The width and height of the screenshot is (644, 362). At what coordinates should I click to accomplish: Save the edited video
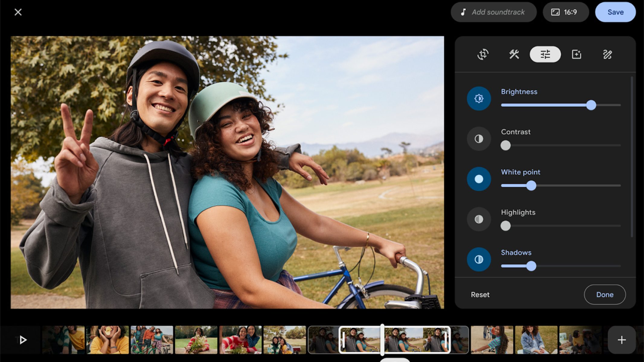[615, 12]
